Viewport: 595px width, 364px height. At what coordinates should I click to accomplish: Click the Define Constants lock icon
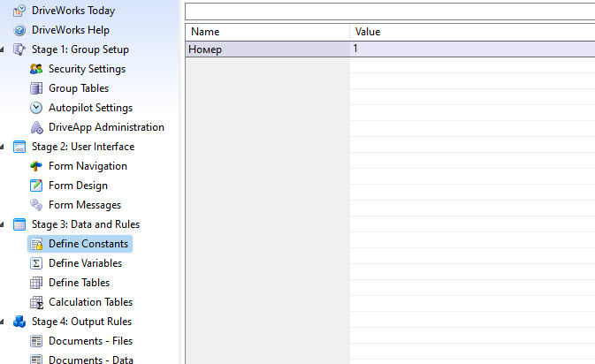[36, 244]
